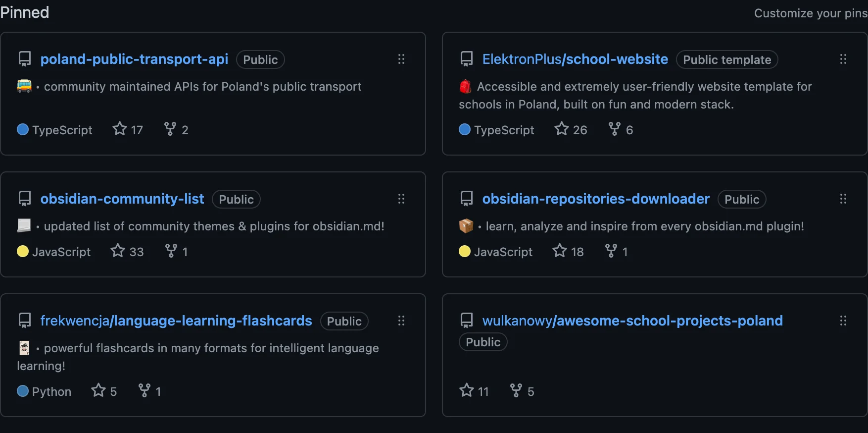Open the poland-public-transport-api repository
This screenshot has height=433, width=868.
[x=134, y=59]
